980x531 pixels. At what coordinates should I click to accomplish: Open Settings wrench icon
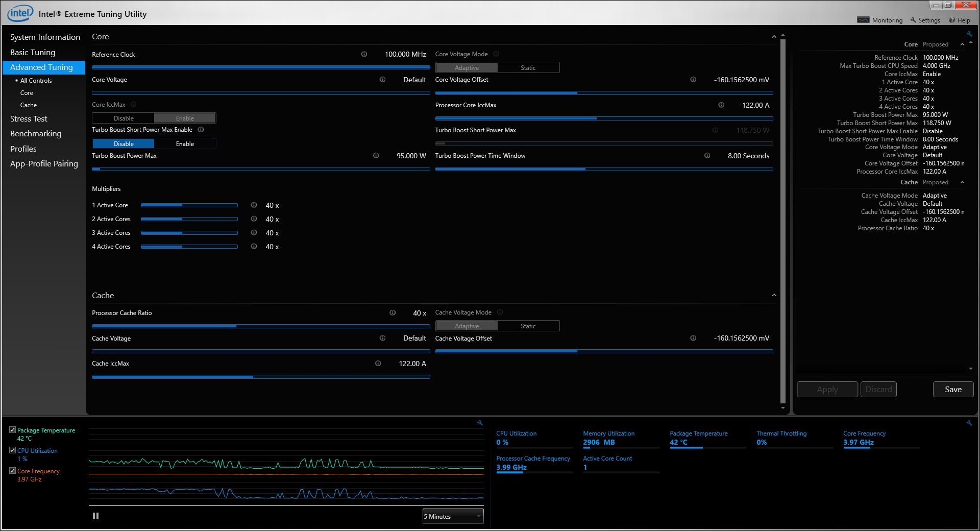(x=913, y=20)
